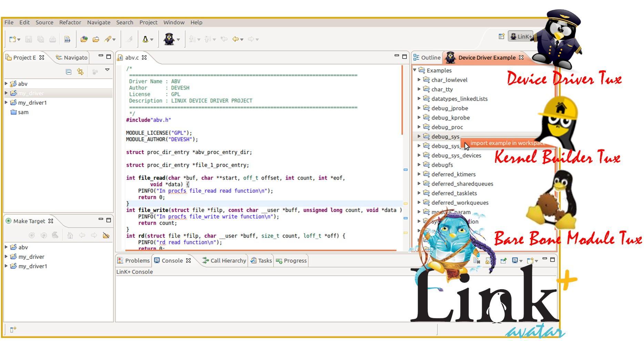
Task: Select my_driver in the Make Target panel
Action: (x=31, y=257)
